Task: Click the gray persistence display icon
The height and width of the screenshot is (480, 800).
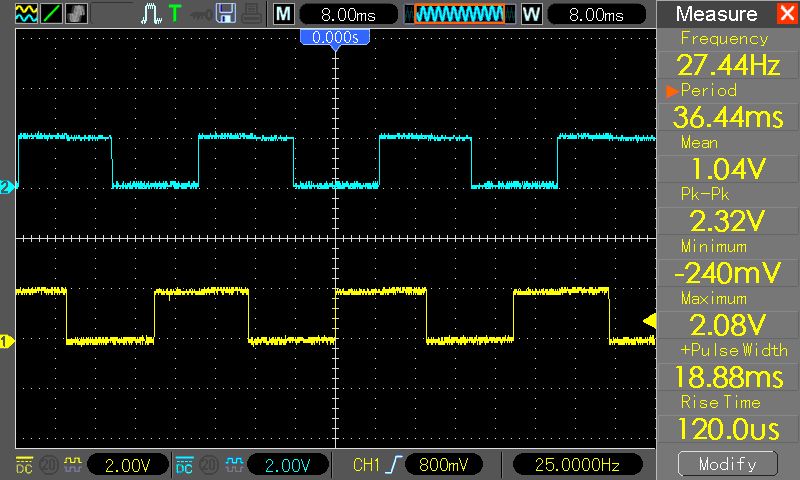Action: (77, 14)
